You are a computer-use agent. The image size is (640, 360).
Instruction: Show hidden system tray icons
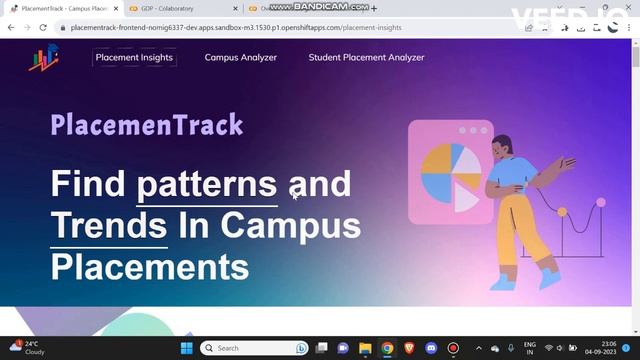pyautogui.click(x=479, y=348)
